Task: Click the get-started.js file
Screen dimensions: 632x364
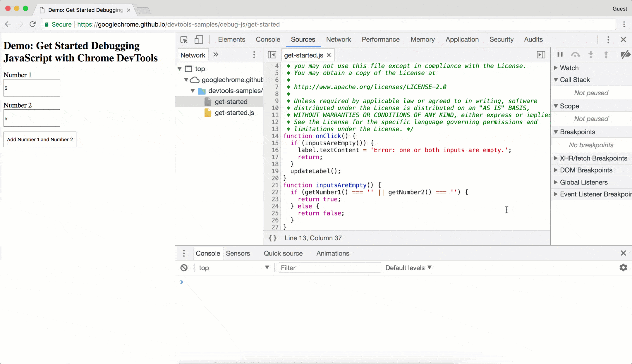Action: [234, 113]
